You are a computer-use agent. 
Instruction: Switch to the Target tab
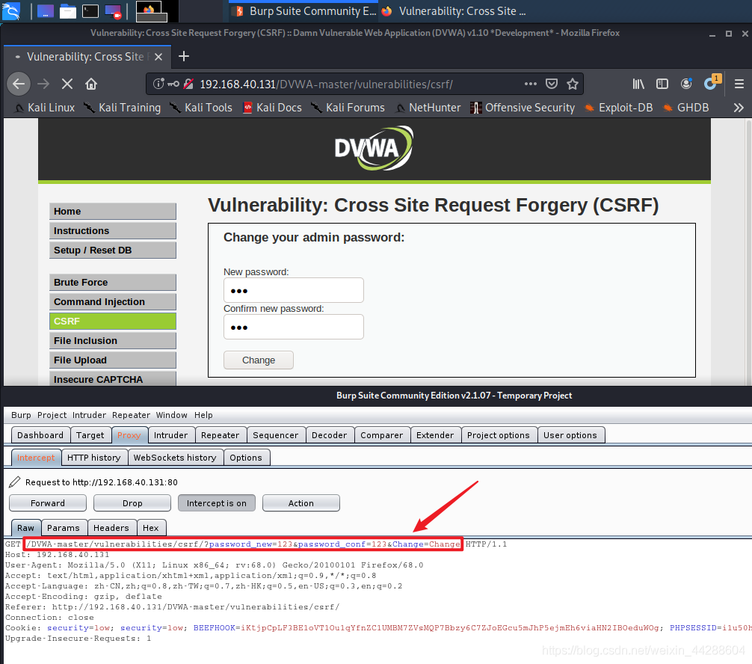click(90, 435)
